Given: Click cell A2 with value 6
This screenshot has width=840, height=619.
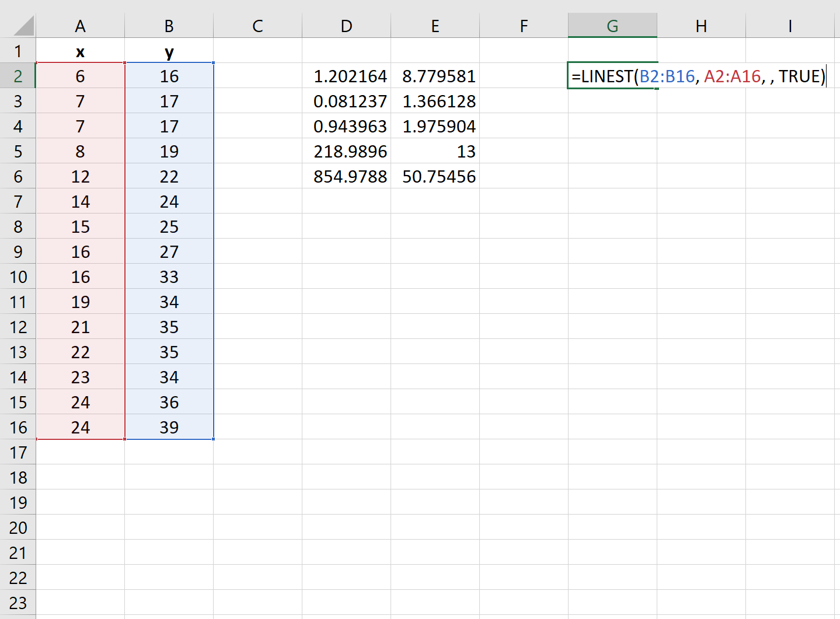Looking at the screenshot, I should tap(81, 76).
